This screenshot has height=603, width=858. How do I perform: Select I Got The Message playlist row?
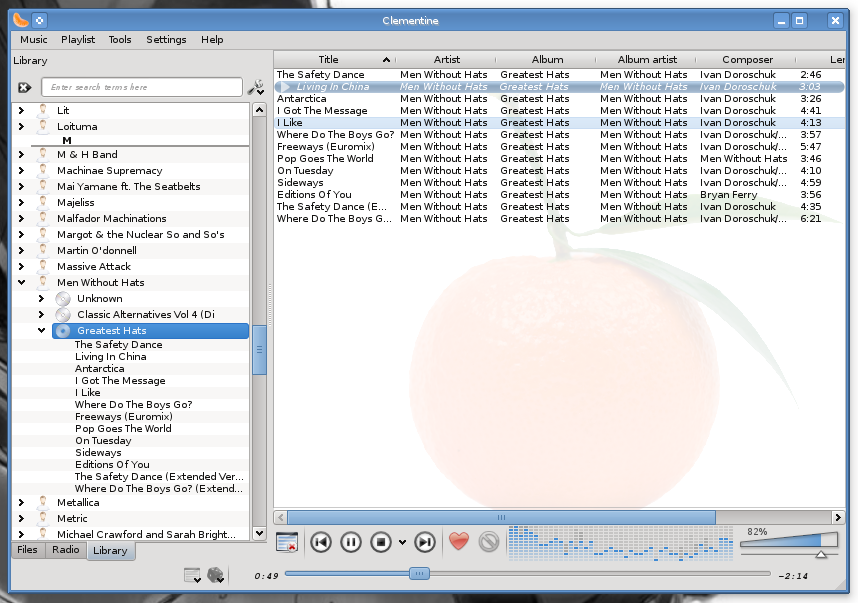[x=559, y=111]
